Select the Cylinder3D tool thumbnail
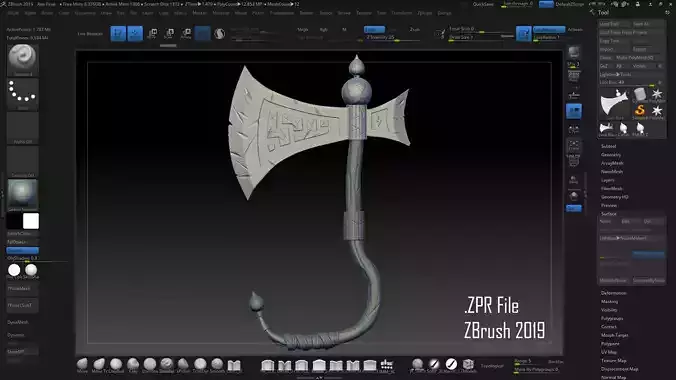Screen dimensions: 676x380 tap(640, 95)
